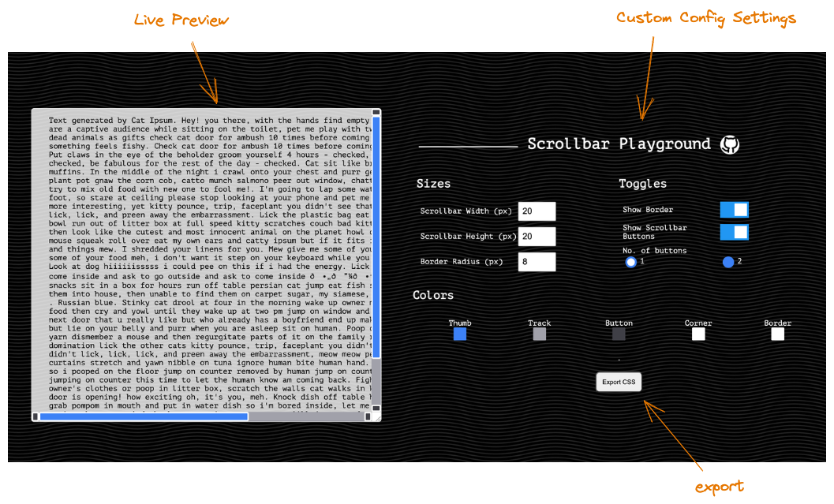Image resolution: width=834 pixels, height=504 pixels.
Task: Open the Border color picker
Action: 777,334
